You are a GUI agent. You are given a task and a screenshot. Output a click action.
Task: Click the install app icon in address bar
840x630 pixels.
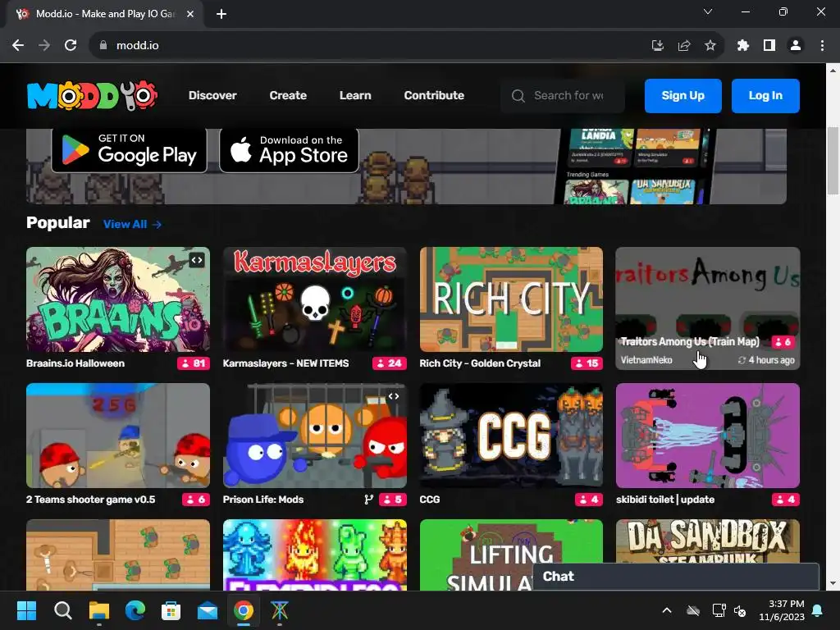[x=657, y=46]
